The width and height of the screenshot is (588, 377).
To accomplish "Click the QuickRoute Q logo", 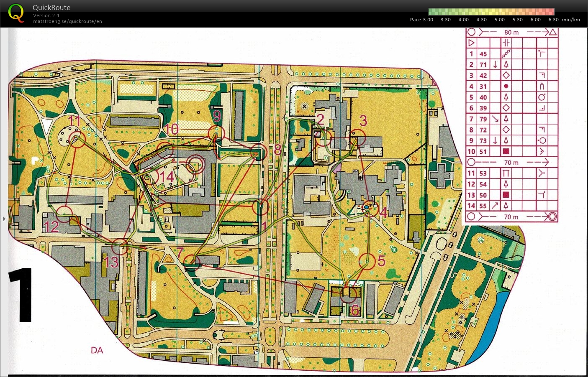I will pyautogui.click(x=16, y=13).
